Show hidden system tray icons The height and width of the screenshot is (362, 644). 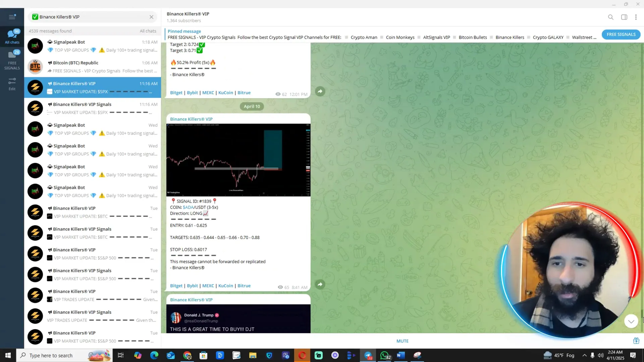(584, 355)
